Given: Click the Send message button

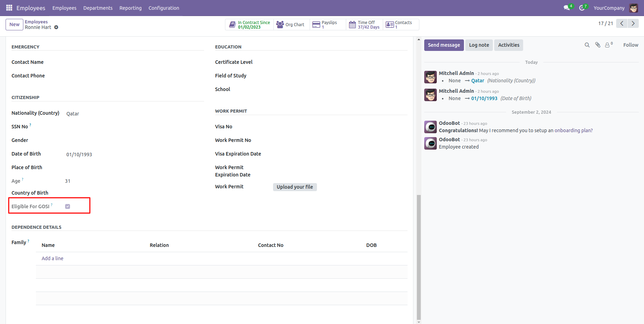Looking at the screenshot, I should pyautogui.click(x=444, y=45).
